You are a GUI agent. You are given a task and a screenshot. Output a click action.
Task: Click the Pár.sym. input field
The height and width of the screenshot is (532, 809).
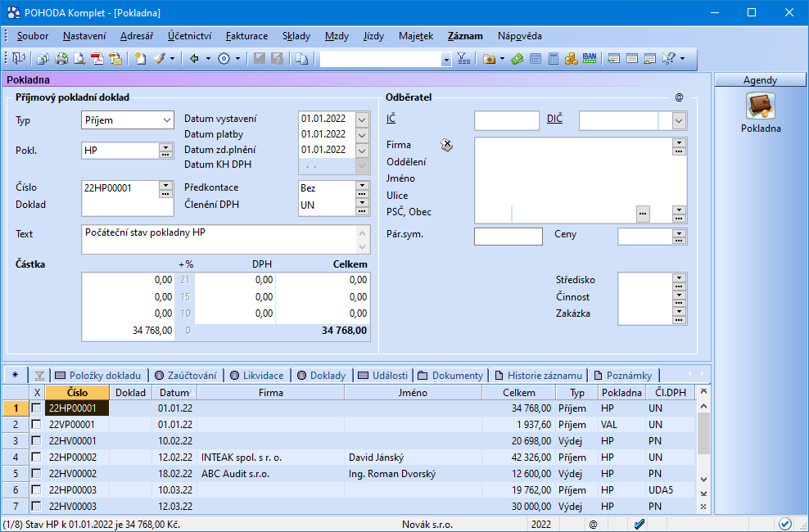508,236
